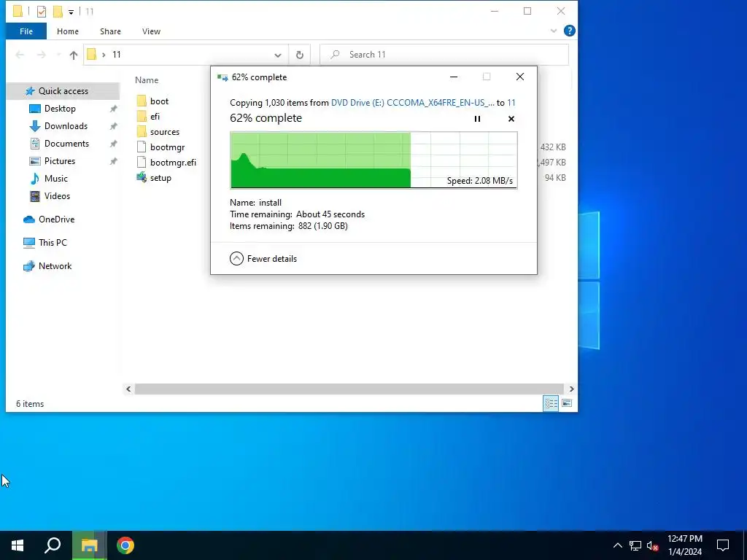Refresh the current folder view
Screen dimensions: 747x560
pos(300,55)
